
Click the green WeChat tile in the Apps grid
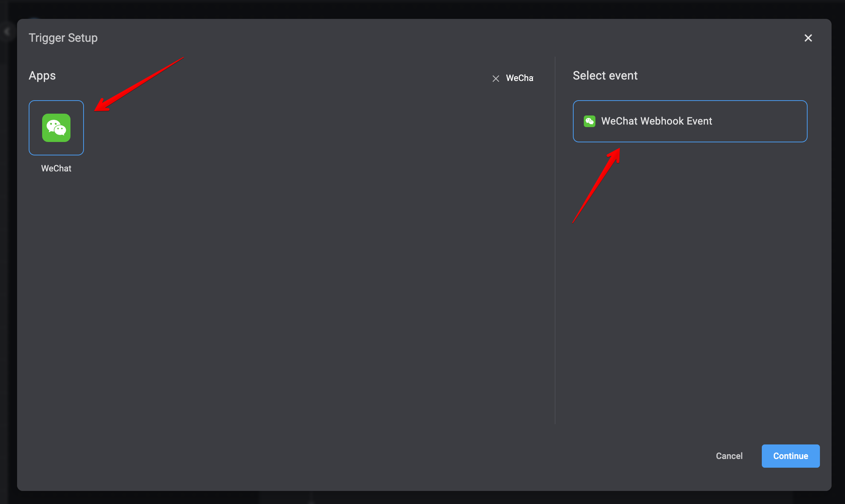56,127
